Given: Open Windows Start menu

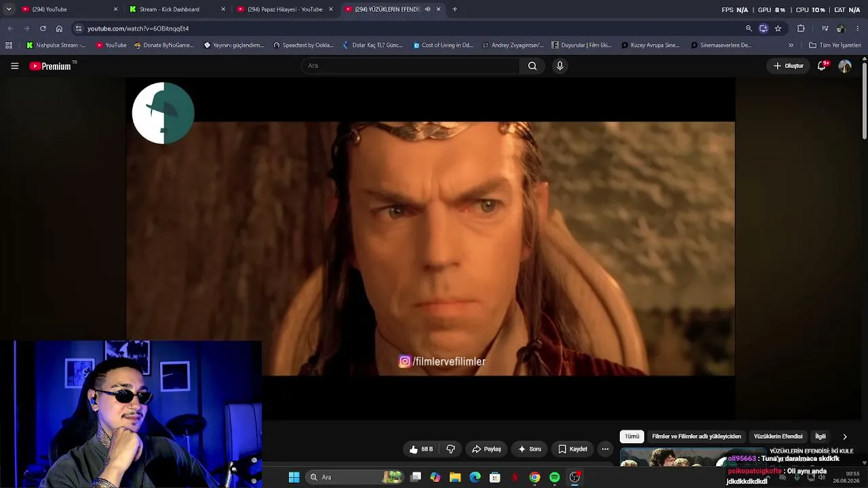Looking at the screenshot, I should point(294,477).
